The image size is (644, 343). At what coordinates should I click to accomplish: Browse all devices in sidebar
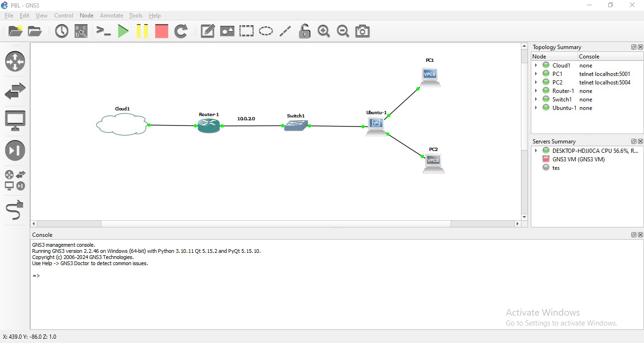[x=15, y=180]
